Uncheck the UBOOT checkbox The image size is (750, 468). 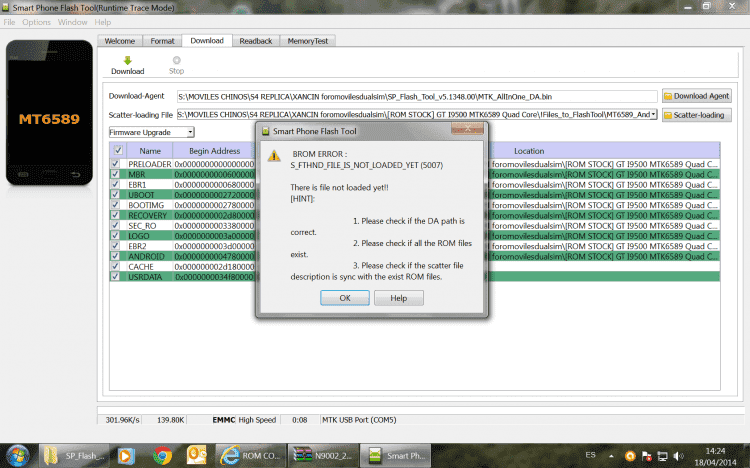point(115,194)
